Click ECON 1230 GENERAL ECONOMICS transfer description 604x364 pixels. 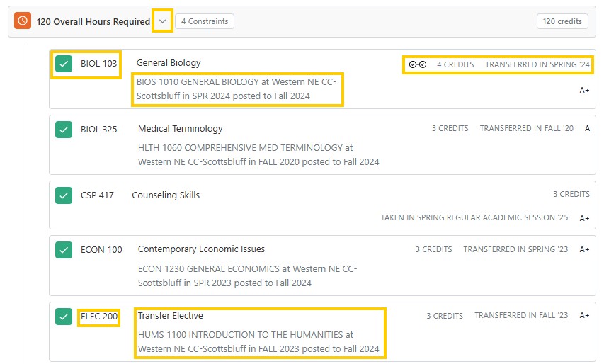click(x=248, y=275)
